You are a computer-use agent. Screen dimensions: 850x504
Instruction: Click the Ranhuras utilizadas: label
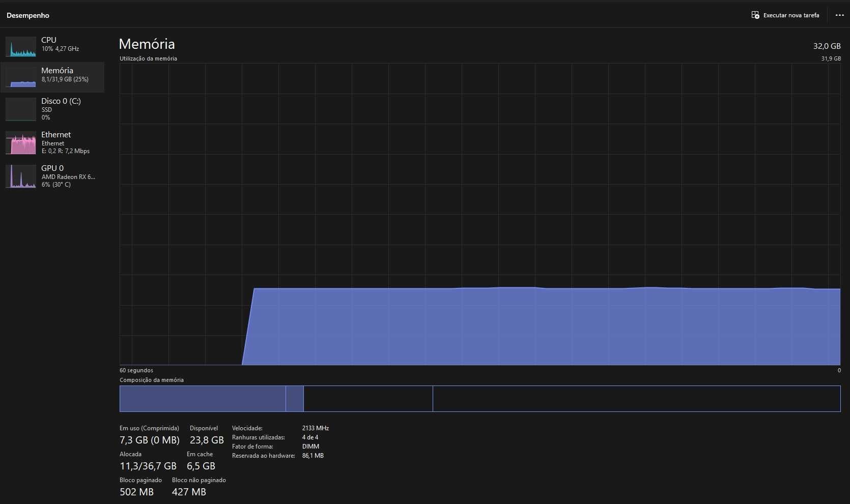[259, 437]
